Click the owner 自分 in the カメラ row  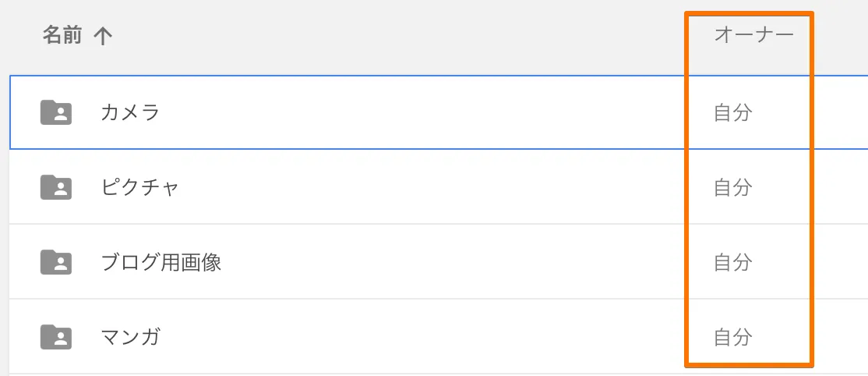[733, 112]
